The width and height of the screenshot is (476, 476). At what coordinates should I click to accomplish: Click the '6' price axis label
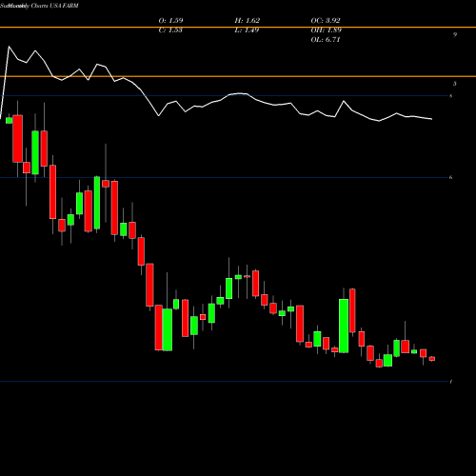point(451,177)
